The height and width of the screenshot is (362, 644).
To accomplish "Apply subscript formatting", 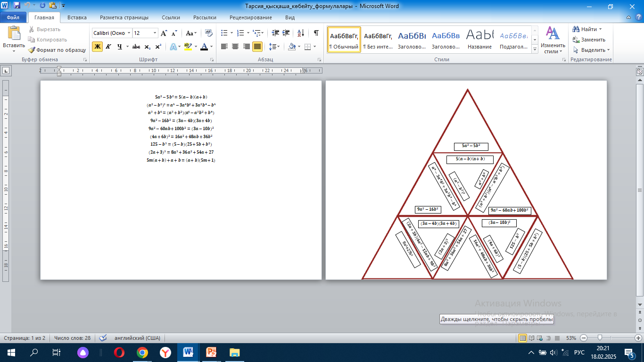I will [147, 47].
